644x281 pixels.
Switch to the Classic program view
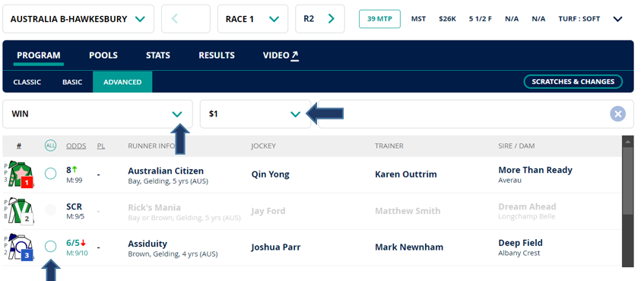point(27,82)
